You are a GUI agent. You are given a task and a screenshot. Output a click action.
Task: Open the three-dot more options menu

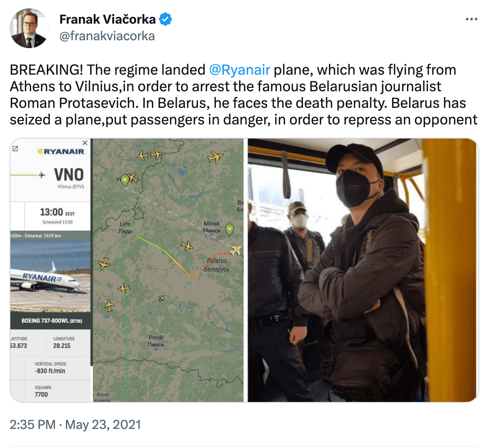click(471, 19)
